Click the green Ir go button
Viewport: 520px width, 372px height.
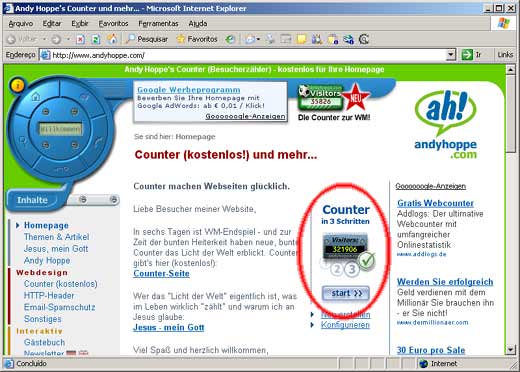pyautogui.click(x=471, y=55)
